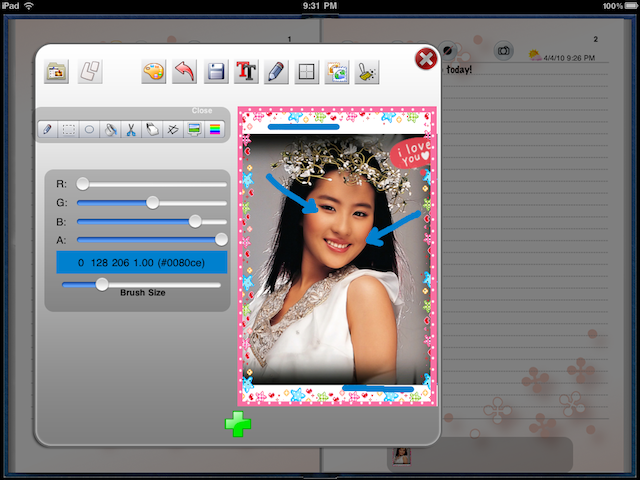Select the pencil draw icon in top toolbar
Viewport: 640px width, 480px height.
pos(276,71)
